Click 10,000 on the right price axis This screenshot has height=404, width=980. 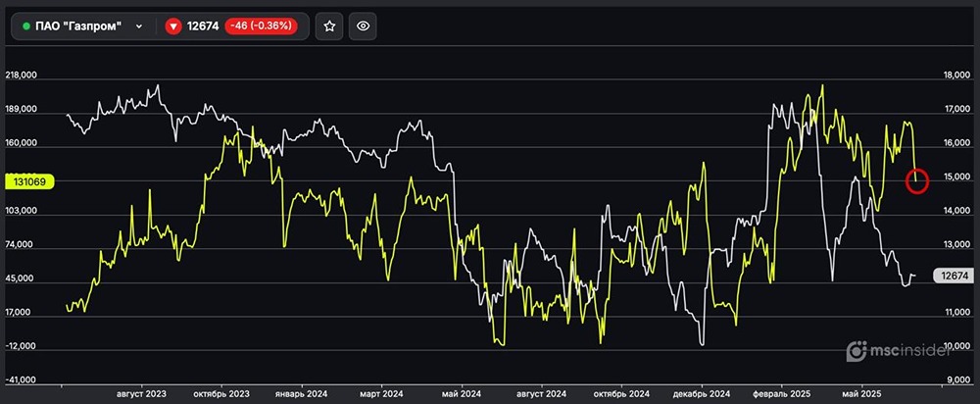click(x=956, y=346)
